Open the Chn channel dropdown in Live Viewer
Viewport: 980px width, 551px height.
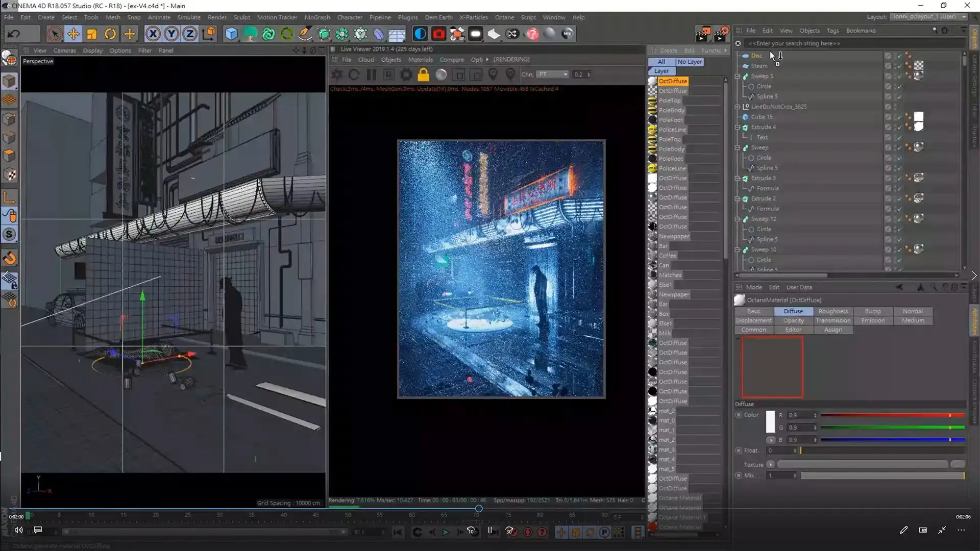coord(553,74)
